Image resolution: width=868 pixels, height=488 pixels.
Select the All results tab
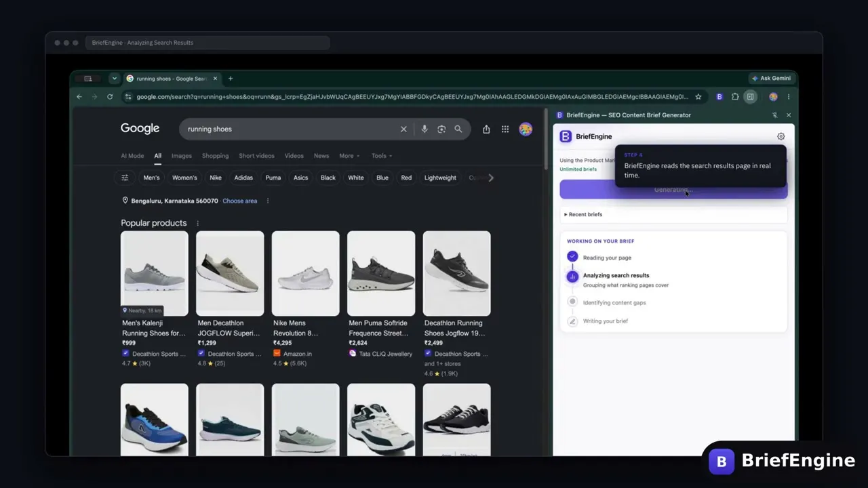pyautogui.click(x=157, y=156)
